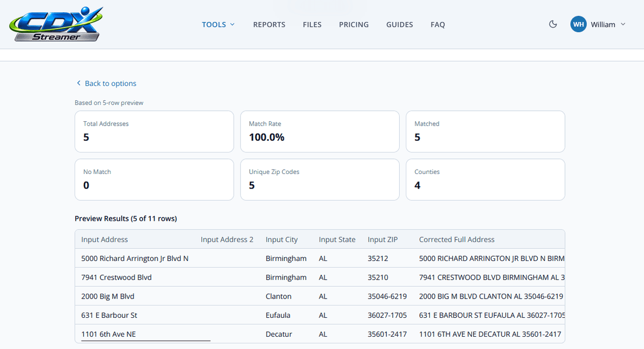644x349 pixels.
Task: Go back to options link
Action: 106,83
